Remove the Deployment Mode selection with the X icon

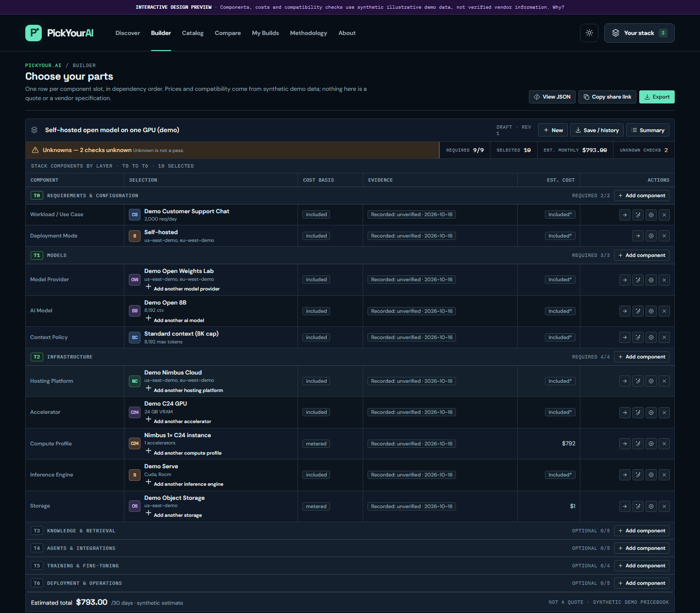tap(664, 236)
